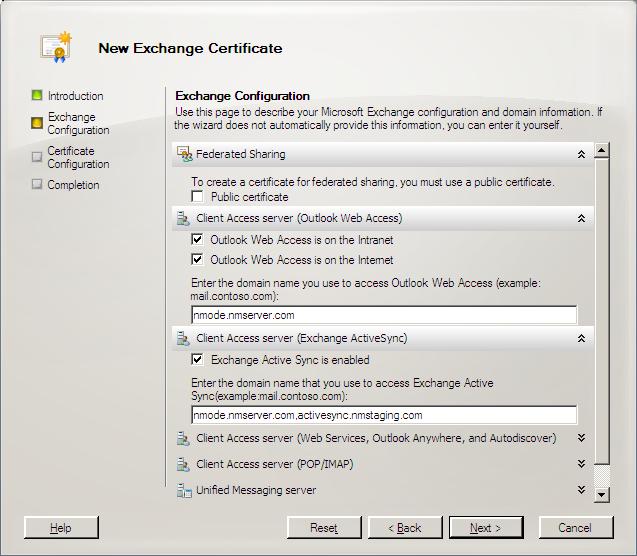Uncheck Outlook Web Access is on the Intranet

click(x=197, y=239)
